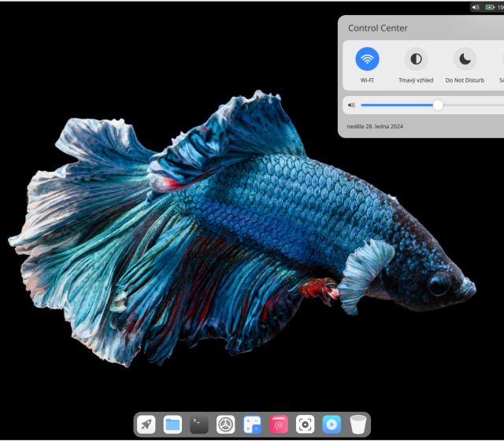This screenshot has width=504, height=441.
Task: Open the Files folder icon in dock
Action: click(172, 424)
